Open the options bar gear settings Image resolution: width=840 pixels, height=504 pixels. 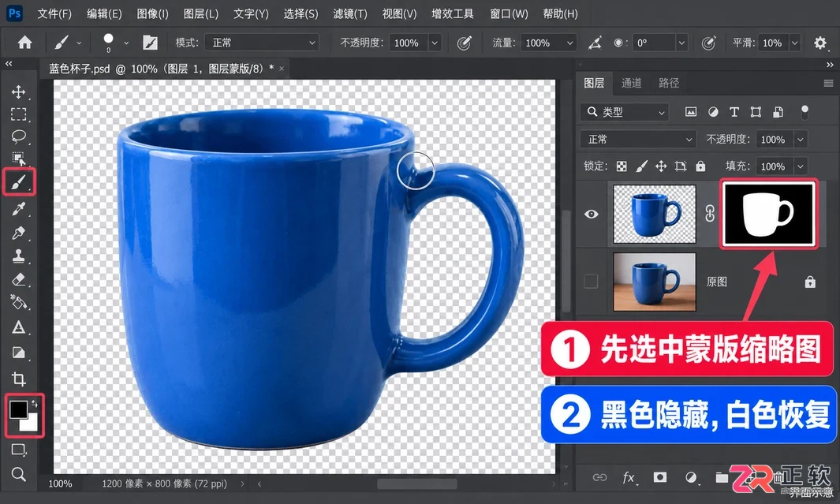click(820, 43)
